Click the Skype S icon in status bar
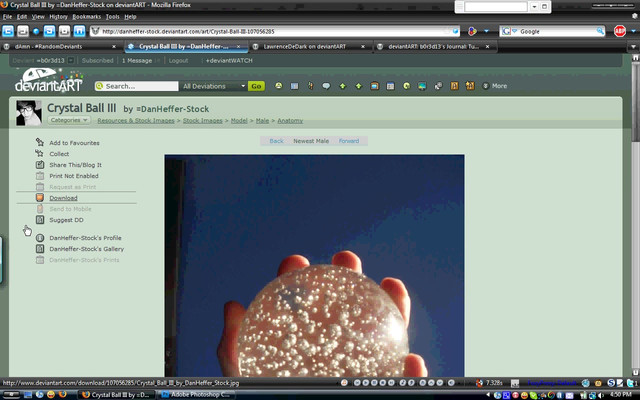640x400 pixels. [611, 383]
